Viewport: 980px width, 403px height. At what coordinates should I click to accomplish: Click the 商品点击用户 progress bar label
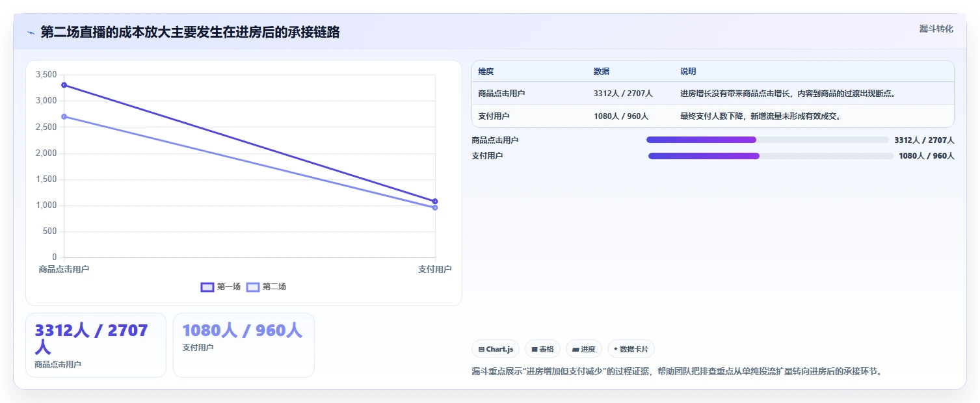click(495, 140)
